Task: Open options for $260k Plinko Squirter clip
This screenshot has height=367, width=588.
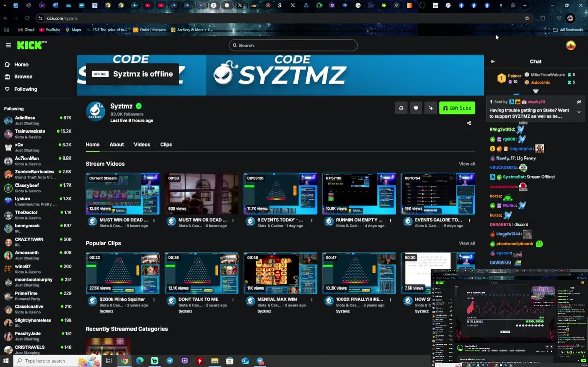Action: (154, 300)
